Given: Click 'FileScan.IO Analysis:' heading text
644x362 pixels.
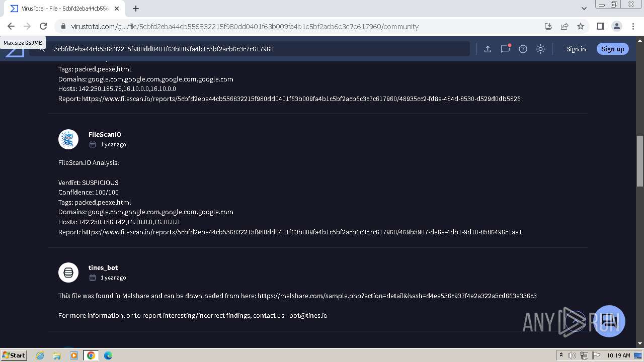Looking at the screenshot, I should pyautogui.click(x=89, y=162).
